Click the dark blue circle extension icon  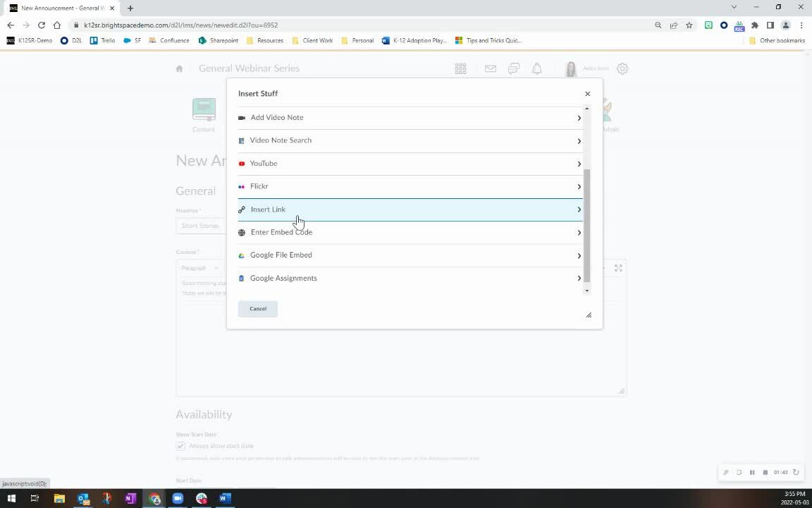(x=724, y=25)
